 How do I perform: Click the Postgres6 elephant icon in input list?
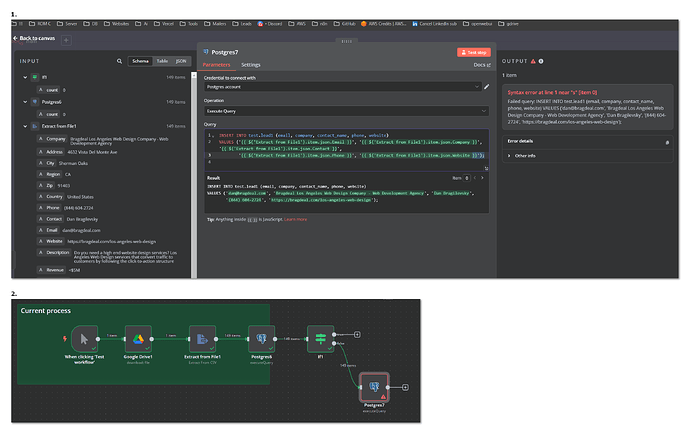pos(35,102)
